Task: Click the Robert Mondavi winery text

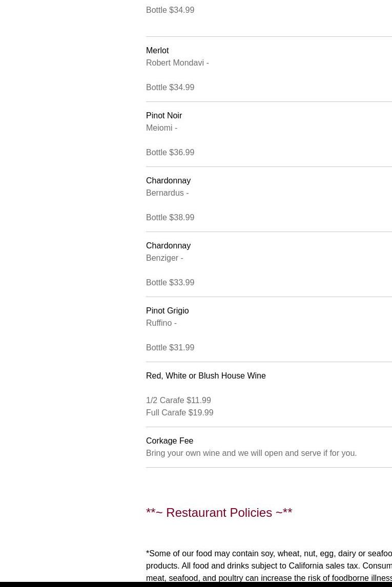Action: click(x=177, y=63)
